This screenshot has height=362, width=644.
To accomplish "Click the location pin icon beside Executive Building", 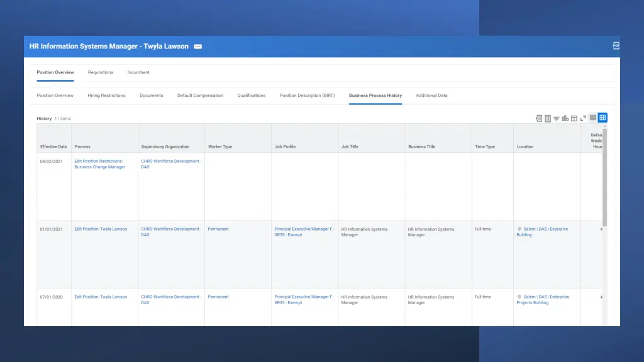I will coord(519,229).
